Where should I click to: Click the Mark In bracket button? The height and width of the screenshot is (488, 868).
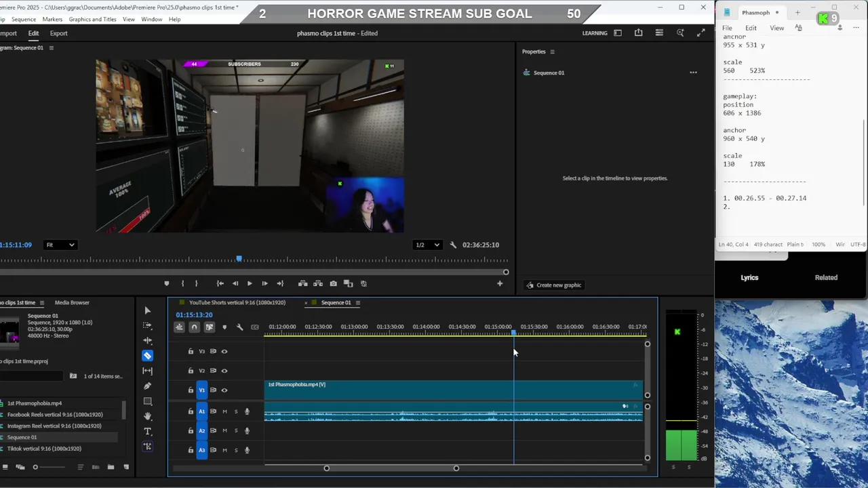(182, 283)
